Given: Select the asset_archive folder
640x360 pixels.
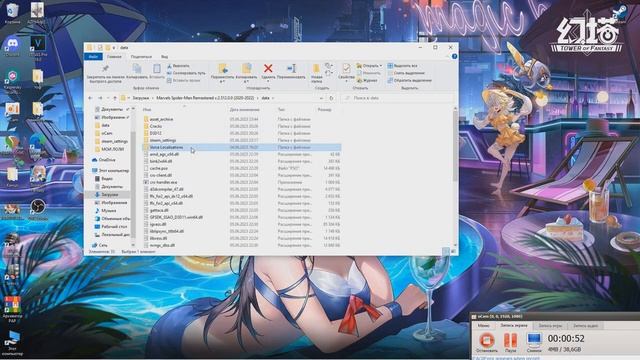Looking at the screenshot, I should [161, 119].
